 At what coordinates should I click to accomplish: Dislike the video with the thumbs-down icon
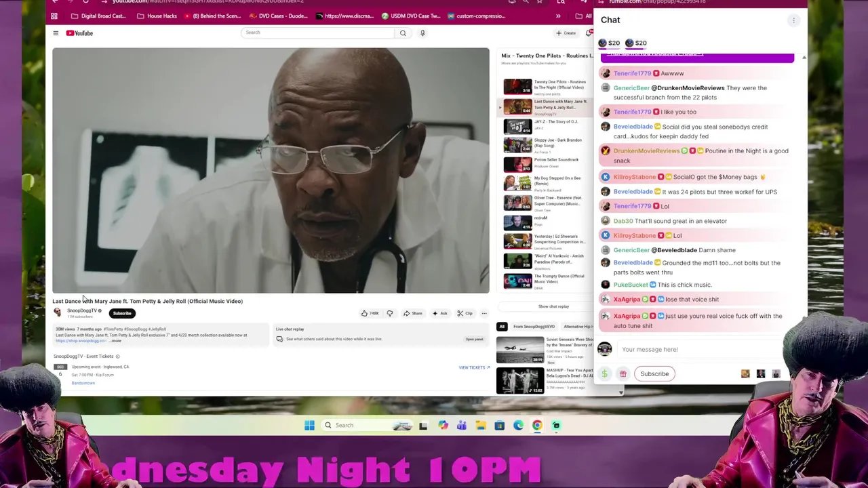pyautogui.click(x=389, y=313)
